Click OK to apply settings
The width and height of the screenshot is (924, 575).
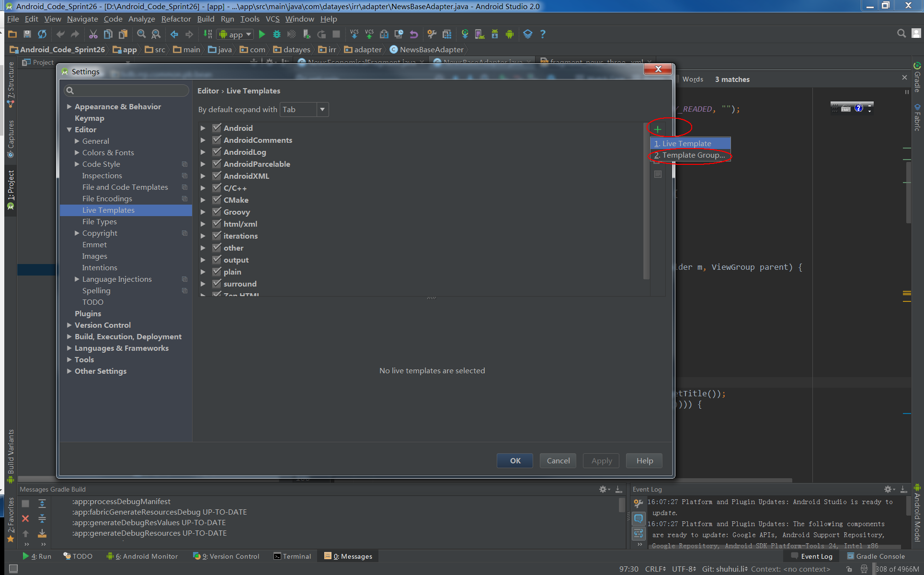tap(515, 460)
